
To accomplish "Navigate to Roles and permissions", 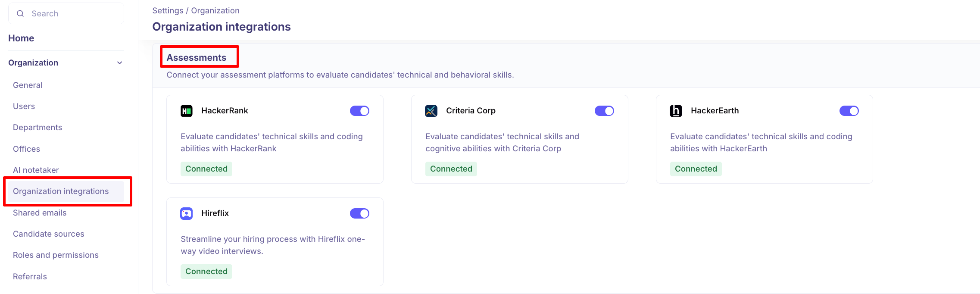I will pos(56,255).
